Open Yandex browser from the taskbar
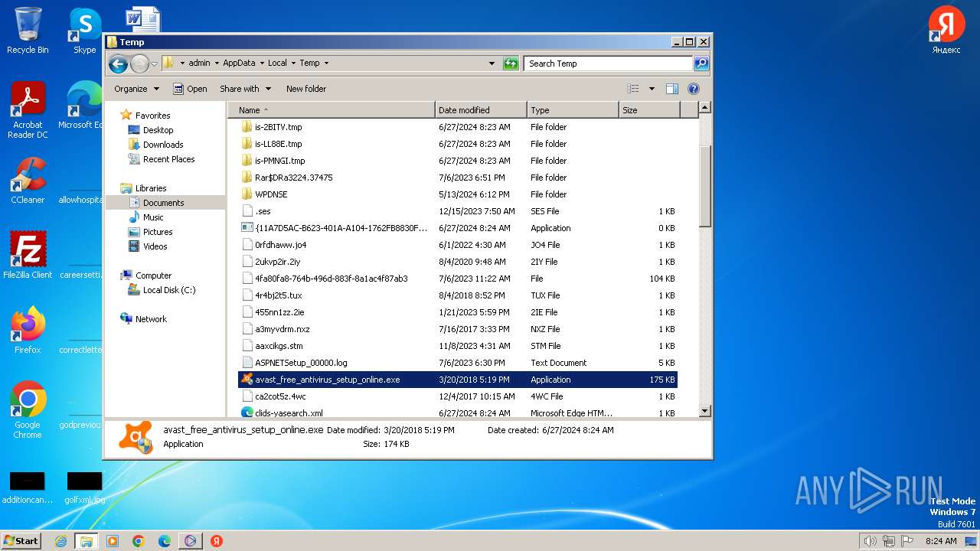The width and height of the screenshot is (980, 551). pos(216,541)
